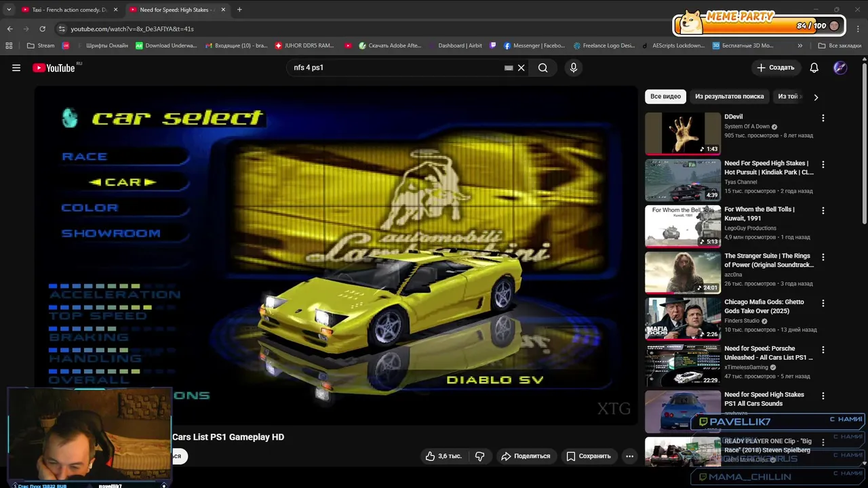Open The Stranger Suite Rings of Power title
Screen dimensions: 868x488
pyautogui.click(x=769, y=260)
